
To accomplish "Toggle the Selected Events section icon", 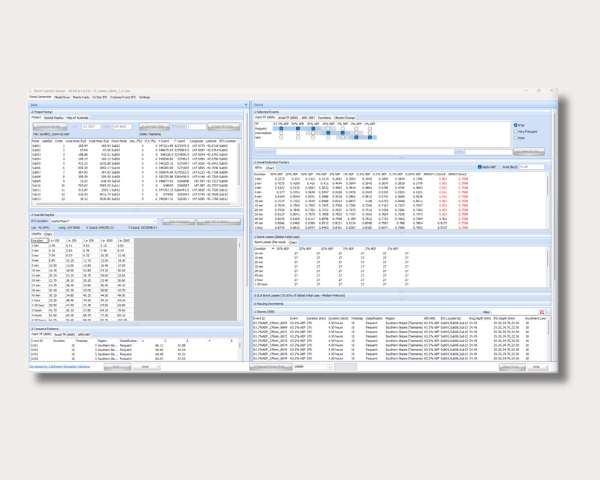I will tap(254, 111).
